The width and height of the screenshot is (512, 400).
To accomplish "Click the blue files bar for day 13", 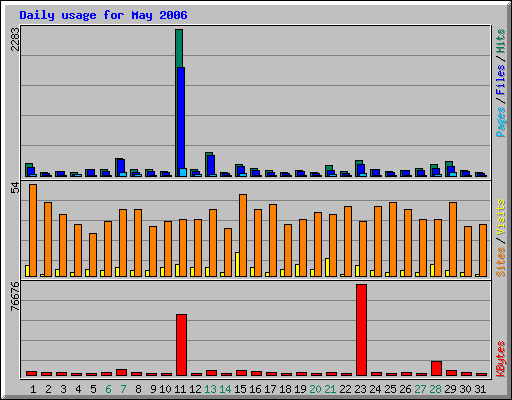I will coord(211,165).
